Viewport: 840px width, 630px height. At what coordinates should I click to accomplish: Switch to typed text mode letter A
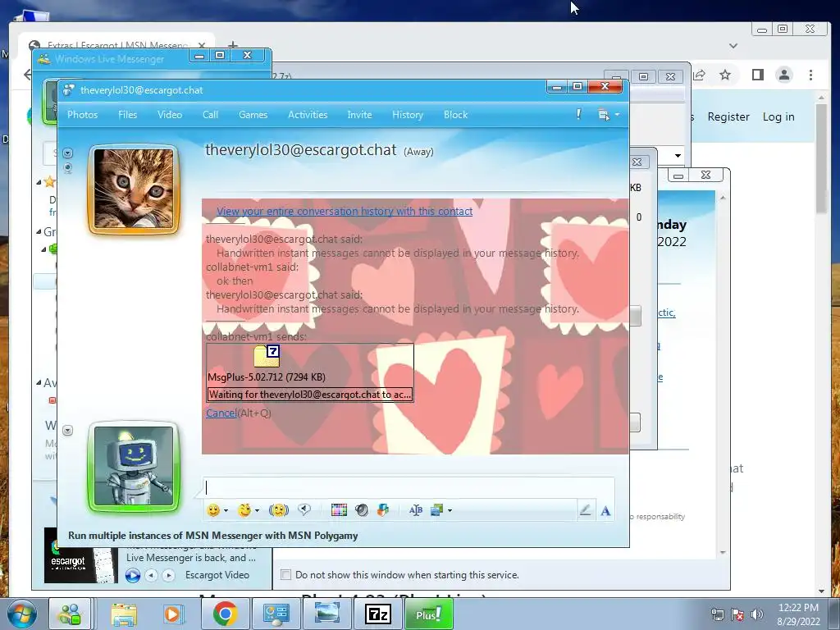coord(605,510)
